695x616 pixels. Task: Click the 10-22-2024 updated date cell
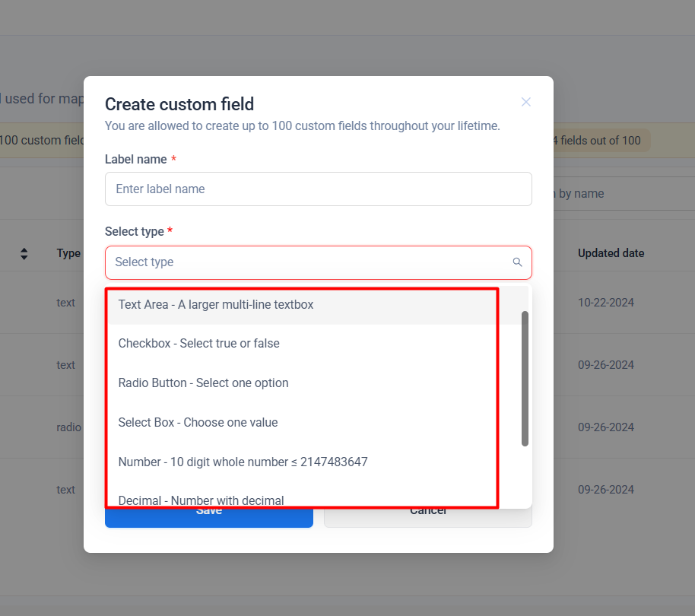pos(605,303)
